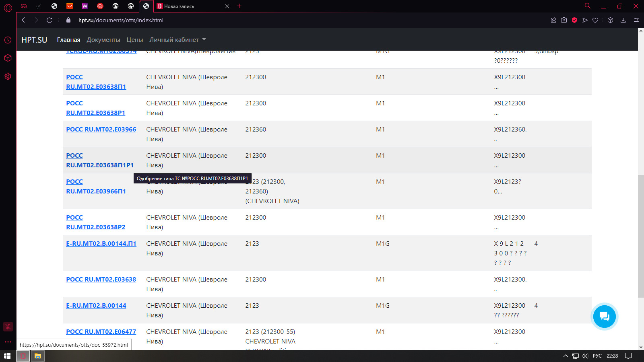Open the volume tray icon
The width and height of the screenshot is (644, 362).
coord(585,356)
